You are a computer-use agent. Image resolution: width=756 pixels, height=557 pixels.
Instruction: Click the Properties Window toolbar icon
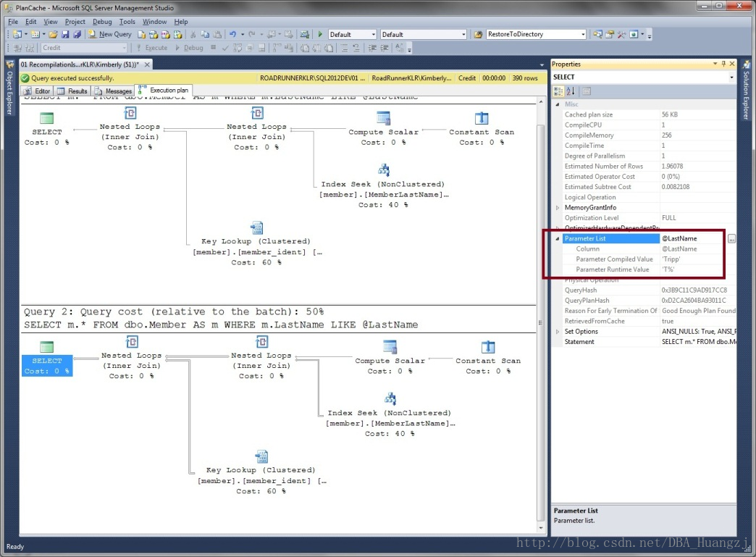(x=610, y=34)
